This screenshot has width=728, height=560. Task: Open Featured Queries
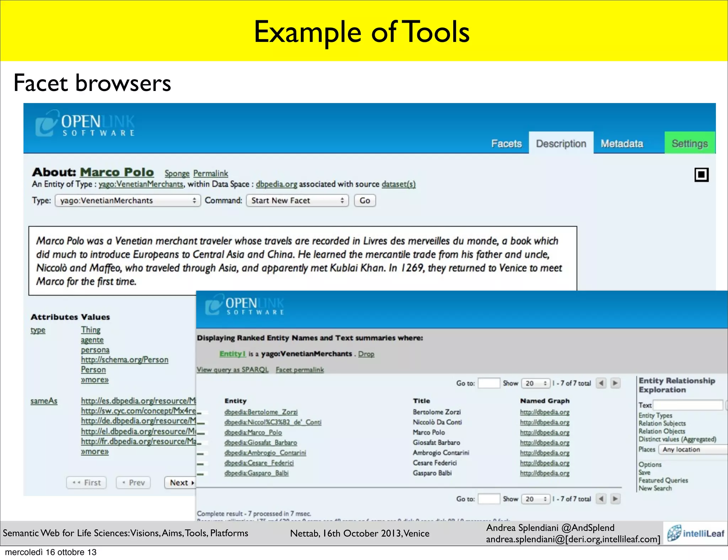663,480
